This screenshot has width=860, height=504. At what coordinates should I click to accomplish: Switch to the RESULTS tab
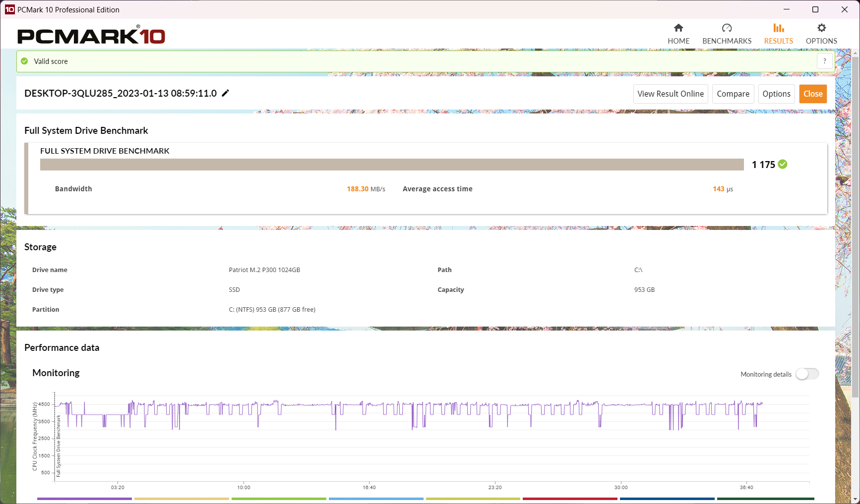pos(779,34)
